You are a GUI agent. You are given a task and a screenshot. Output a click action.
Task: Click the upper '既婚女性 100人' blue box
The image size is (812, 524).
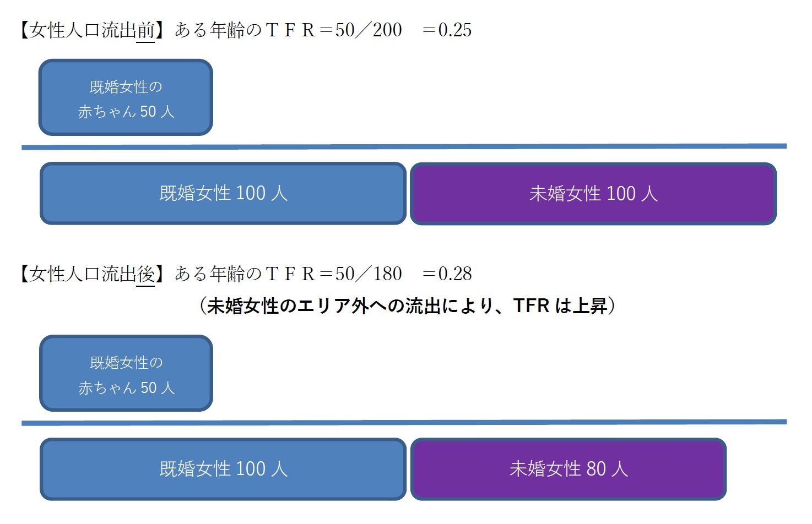(x=223, y=193)
